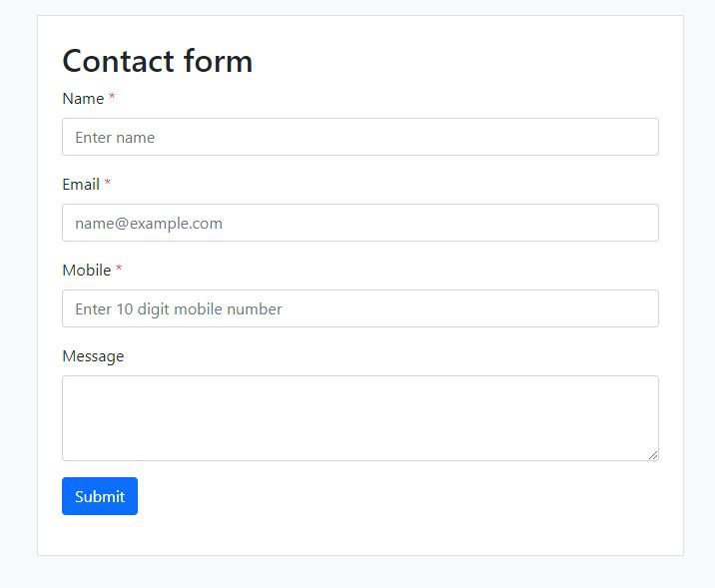
Task: Click the "Name" field label
Action: coord(83,99)
